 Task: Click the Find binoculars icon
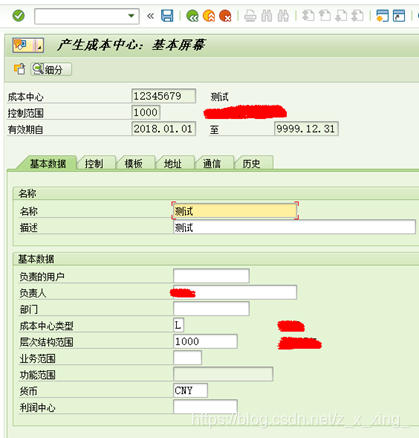(x=266, y=16)
